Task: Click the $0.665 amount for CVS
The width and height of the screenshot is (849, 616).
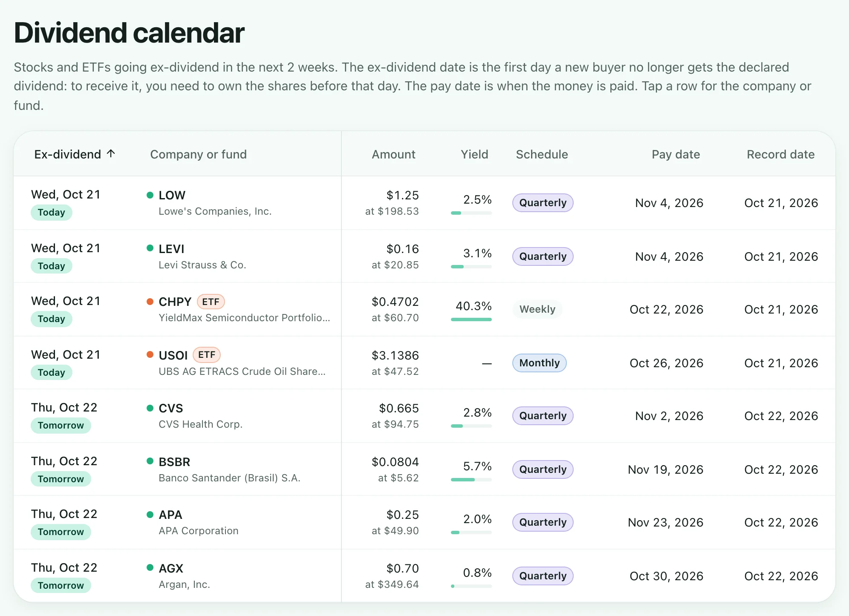Action: pyautogui.click(x=399, y=408)
